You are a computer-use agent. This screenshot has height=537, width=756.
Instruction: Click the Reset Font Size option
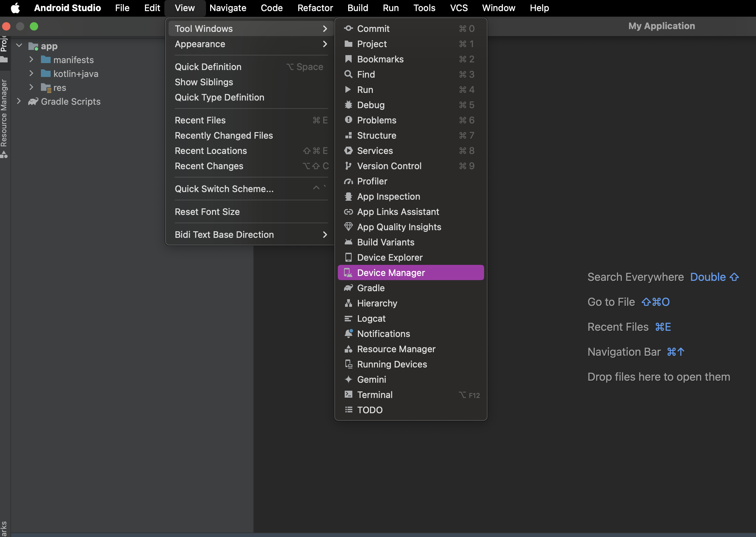coord(207,211)
